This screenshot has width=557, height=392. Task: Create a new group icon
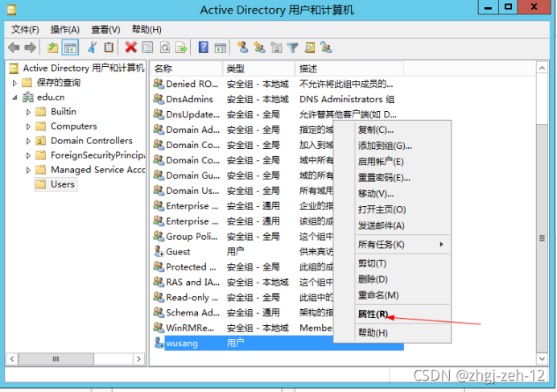click(x=259, y=47)
